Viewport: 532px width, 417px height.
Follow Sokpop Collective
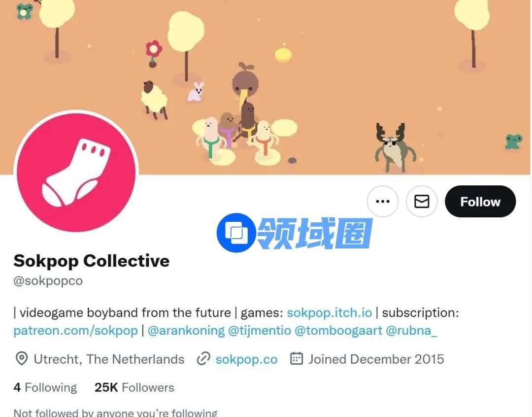tap(480, 202)
